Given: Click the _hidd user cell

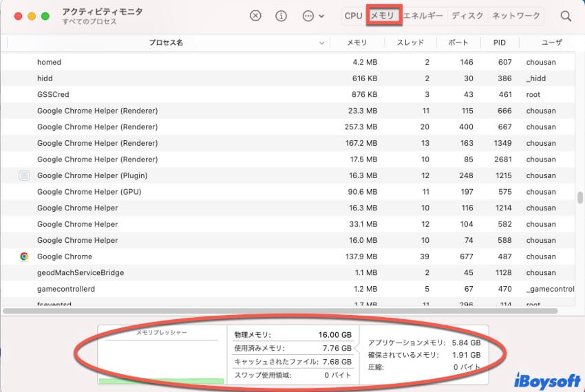Looking at the screenshot, I should click(x=535, y=78).
